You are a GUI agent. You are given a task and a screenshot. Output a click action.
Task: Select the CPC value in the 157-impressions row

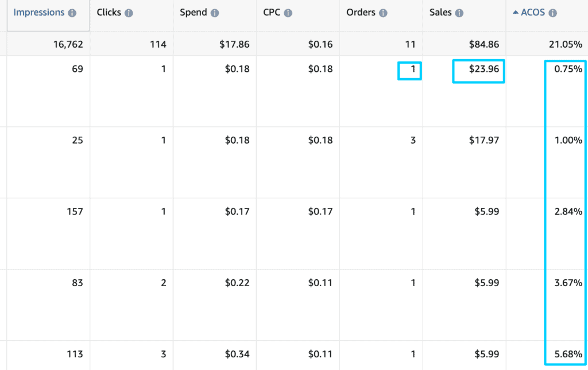[320, 211]
